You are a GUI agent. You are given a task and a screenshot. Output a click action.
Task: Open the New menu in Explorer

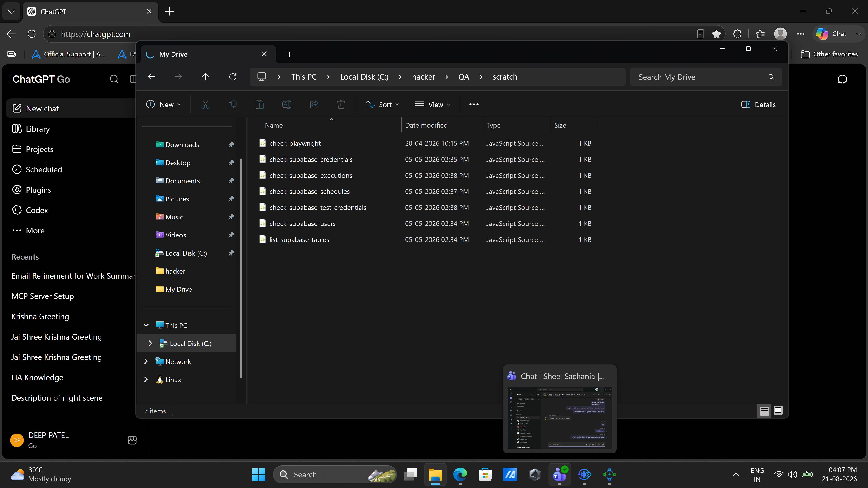[x=164, y=104]
